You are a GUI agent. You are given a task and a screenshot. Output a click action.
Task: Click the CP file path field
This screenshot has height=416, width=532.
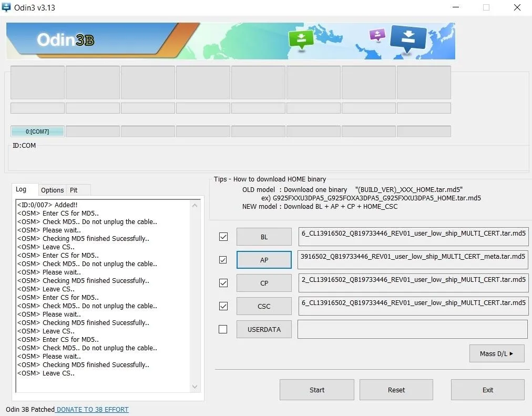[413, 282]
